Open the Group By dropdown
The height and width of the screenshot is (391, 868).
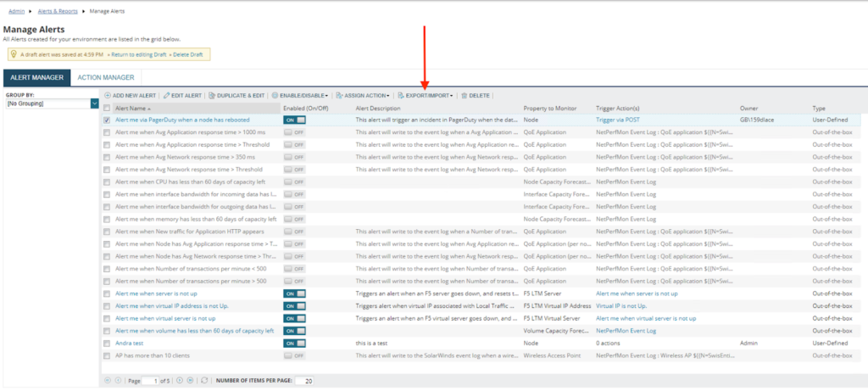coord(94,103)
